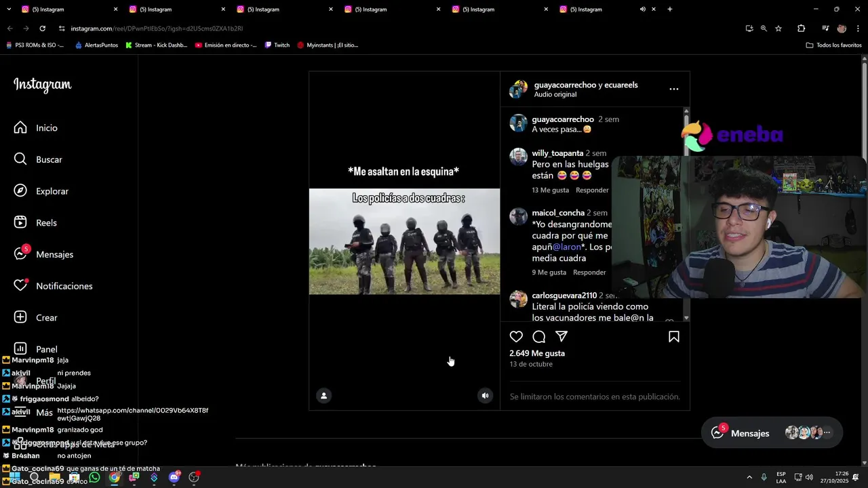The image size is (868, 488).
Task: Open Discord from the taskbar
Action: 174,477
